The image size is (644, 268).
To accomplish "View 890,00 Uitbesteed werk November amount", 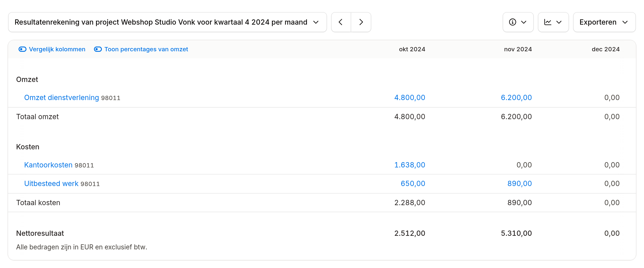I will (519, 184).
